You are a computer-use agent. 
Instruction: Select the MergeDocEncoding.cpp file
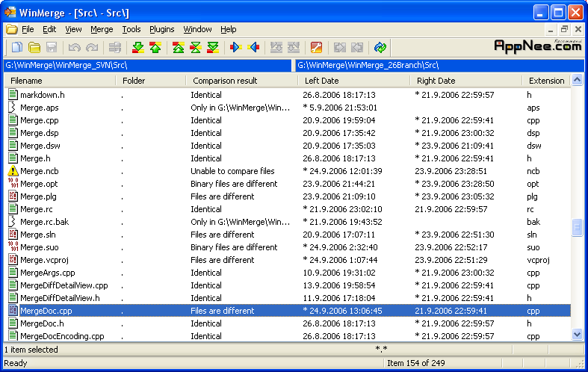pyautogui.click(x=62, y=336)
